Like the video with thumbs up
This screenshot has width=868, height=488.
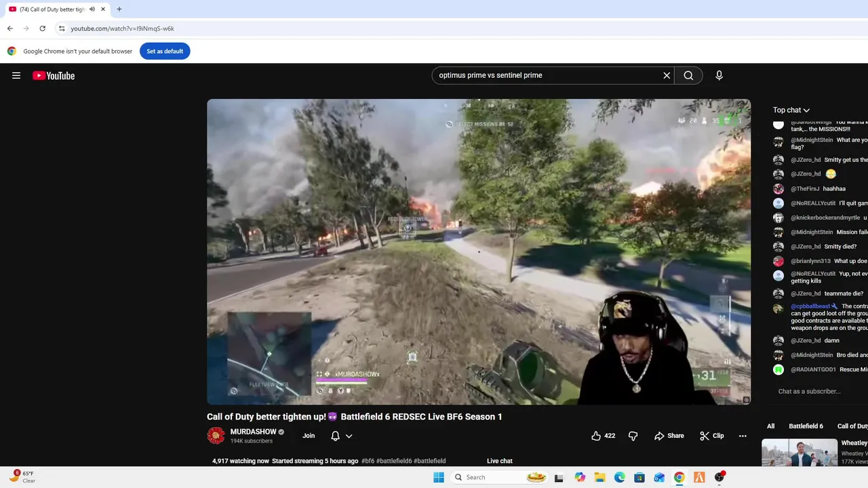(x=603, y=436)
